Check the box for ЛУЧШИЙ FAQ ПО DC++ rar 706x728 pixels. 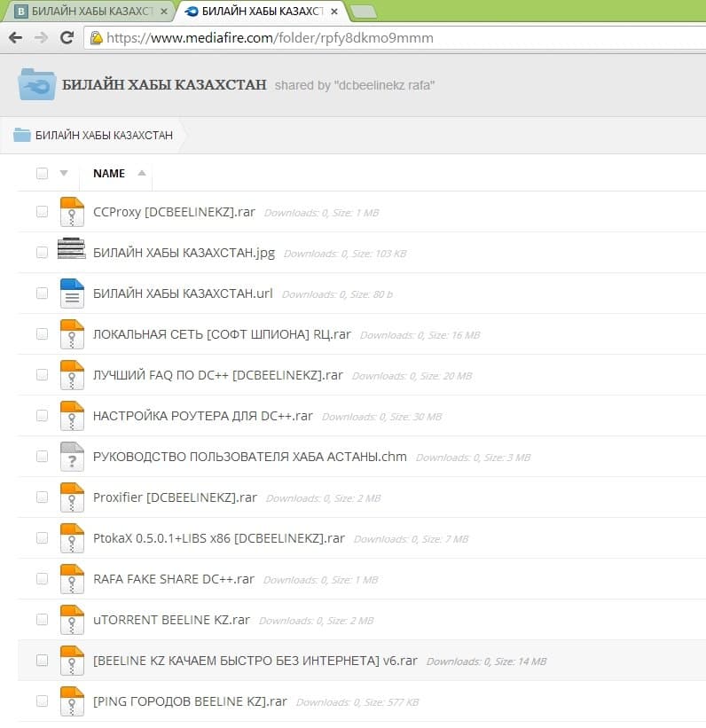point(42,375)
